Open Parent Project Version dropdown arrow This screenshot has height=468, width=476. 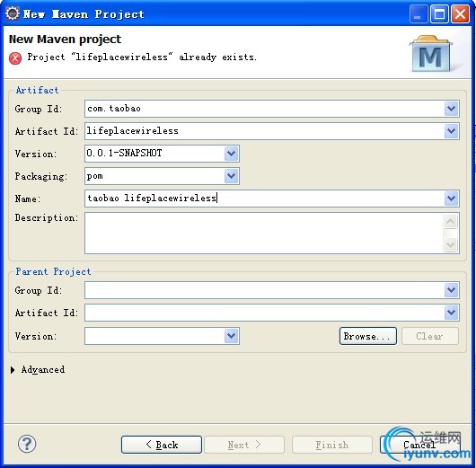click(x=232, y=336)
